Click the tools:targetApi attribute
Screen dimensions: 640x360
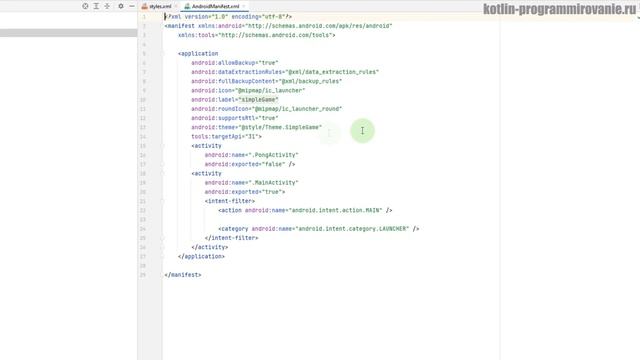(x=225, y=136)
